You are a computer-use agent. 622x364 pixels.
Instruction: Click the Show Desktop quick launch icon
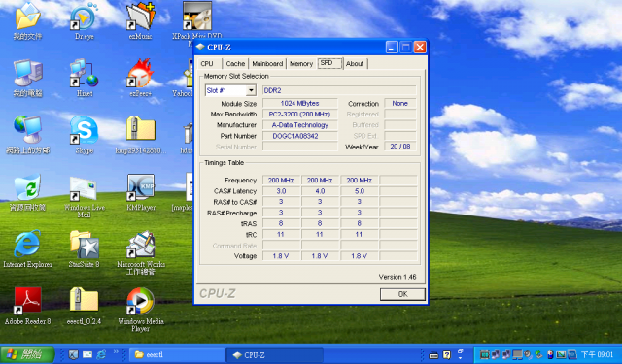click(x=74, y=355)
